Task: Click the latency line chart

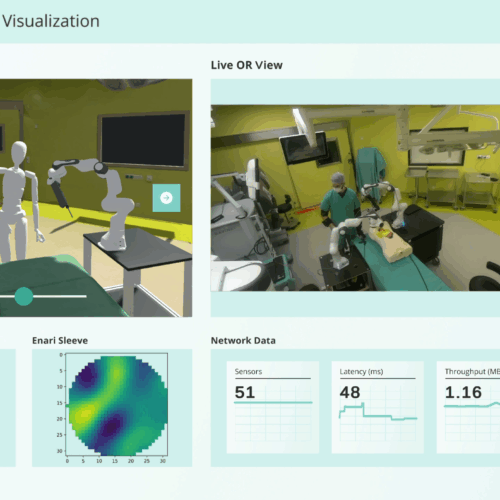Action: 378,413
